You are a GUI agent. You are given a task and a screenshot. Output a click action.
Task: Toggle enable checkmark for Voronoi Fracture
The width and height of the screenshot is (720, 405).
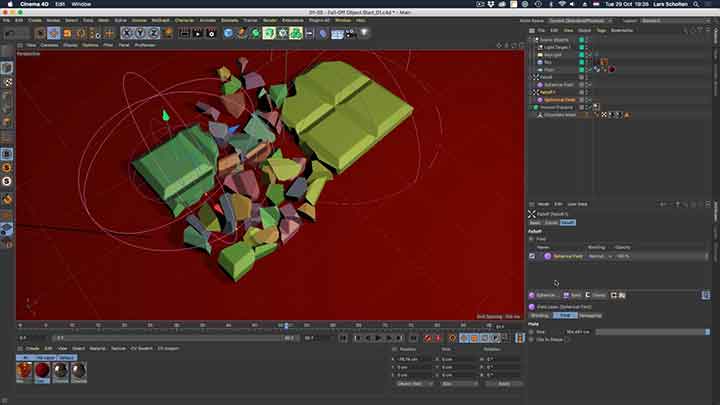[589, 107]
